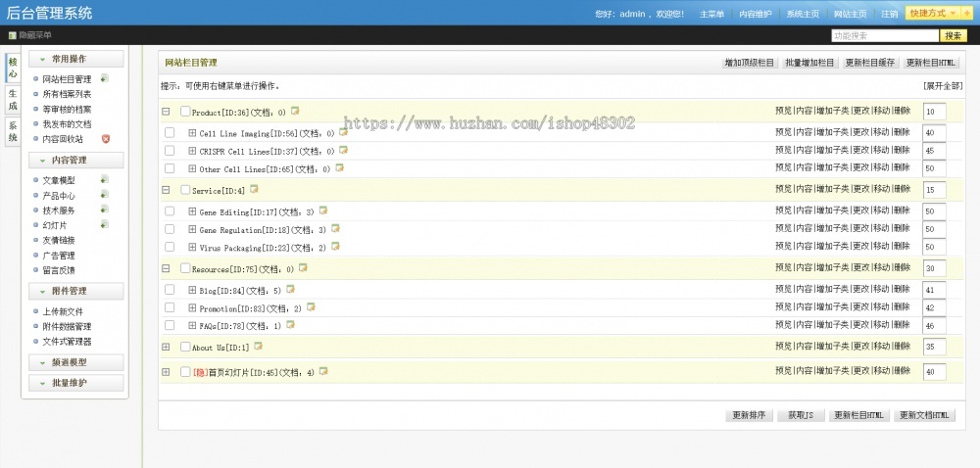Click the edit icon after Promotion[ID:83]
980x468 pixels.
[311, 307]
